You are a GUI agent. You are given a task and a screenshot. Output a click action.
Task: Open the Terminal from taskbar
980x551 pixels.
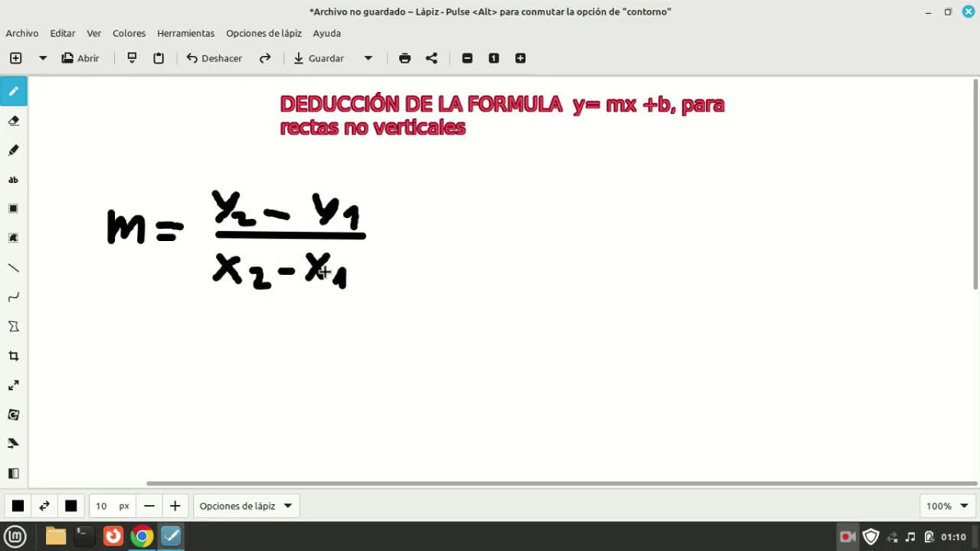tap(84, 536)
